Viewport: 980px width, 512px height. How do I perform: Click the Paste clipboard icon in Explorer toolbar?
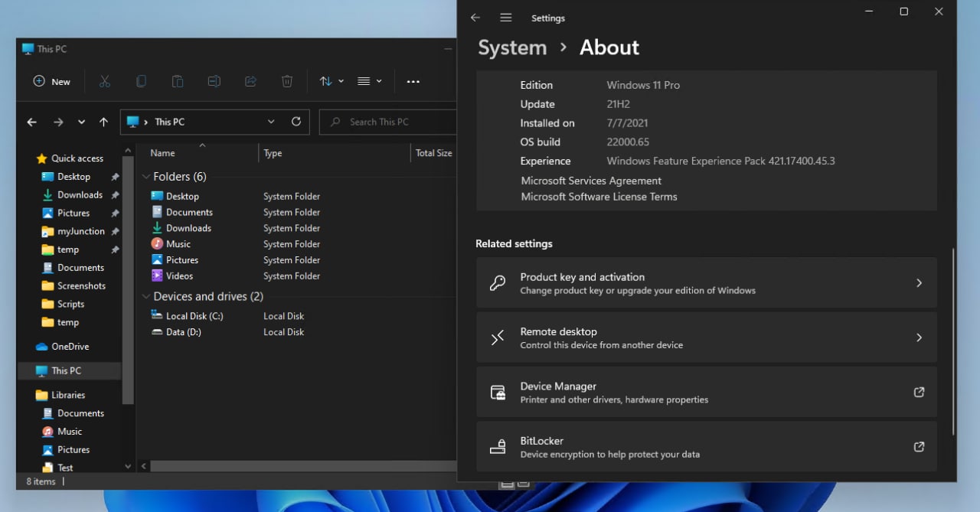click(178, 81)
